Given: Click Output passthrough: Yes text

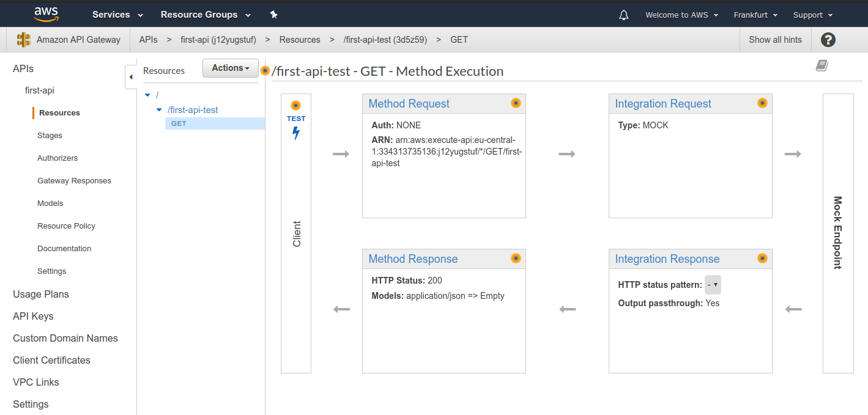Looking at the screenshot, I should 669,303.
